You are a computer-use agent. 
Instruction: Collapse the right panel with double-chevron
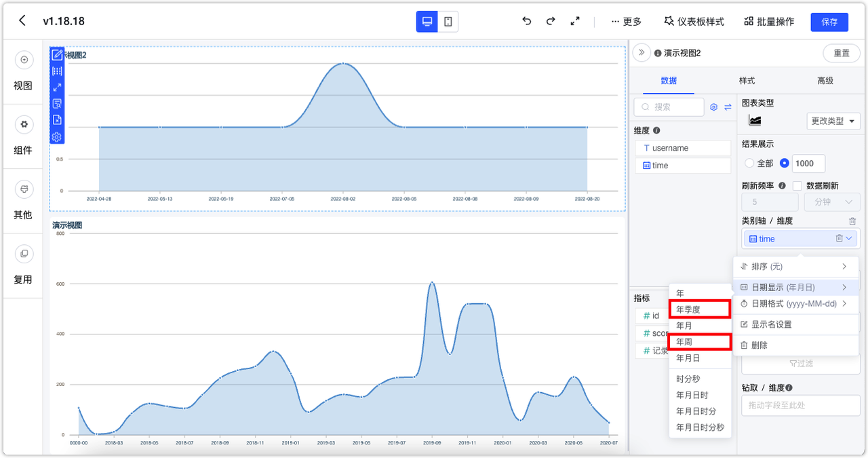[642, 52]
